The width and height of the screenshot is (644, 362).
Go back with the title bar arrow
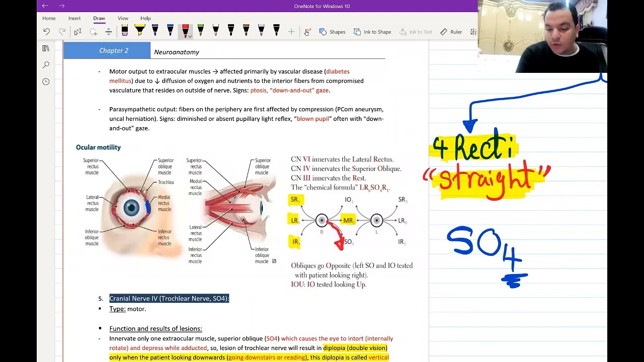[45, 6]
